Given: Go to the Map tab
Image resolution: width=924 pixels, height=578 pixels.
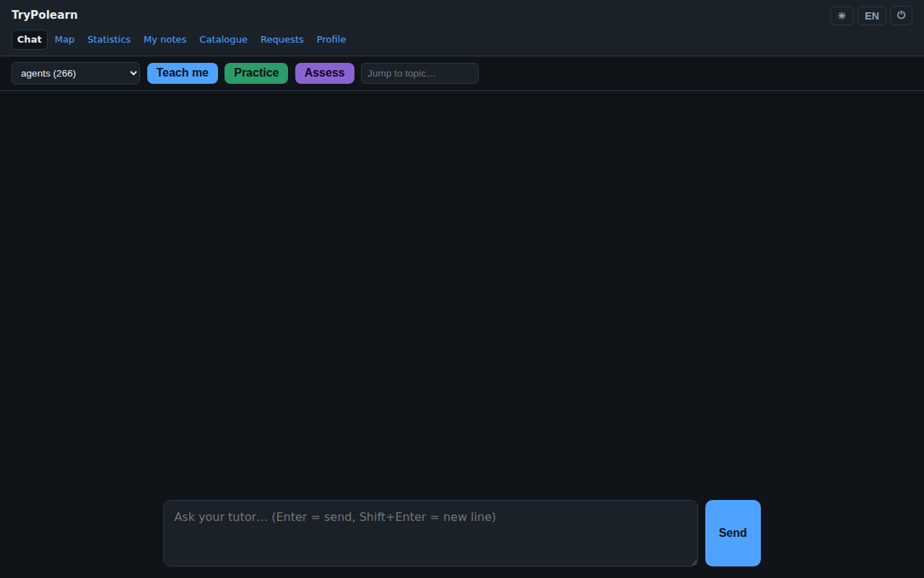Looking at the screenshot, I should (64, 40).
